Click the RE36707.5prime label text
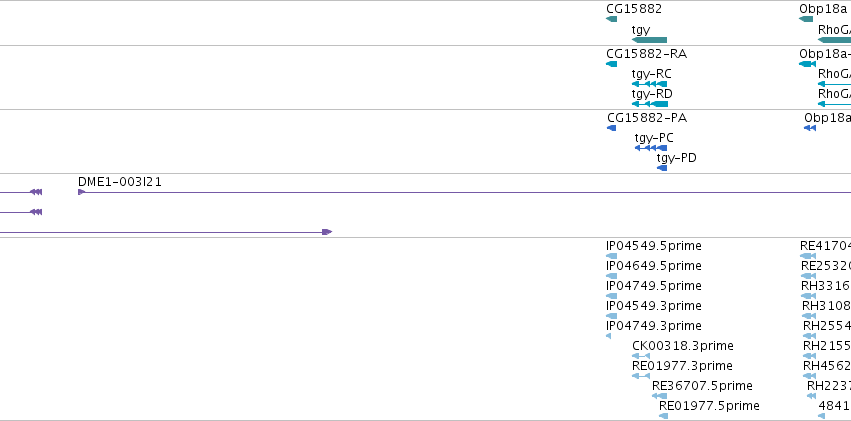851x421 pixels. point(702,386)
